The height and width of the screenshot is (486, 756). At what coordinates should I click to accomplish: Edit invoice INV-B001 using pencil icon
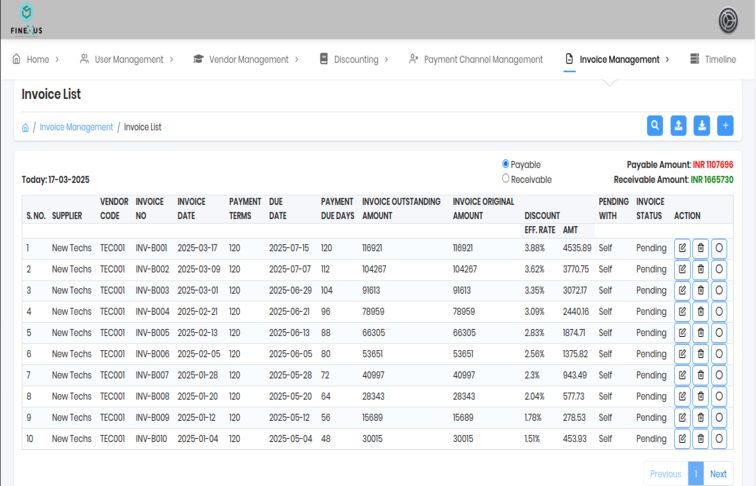(x=682, y=248)
